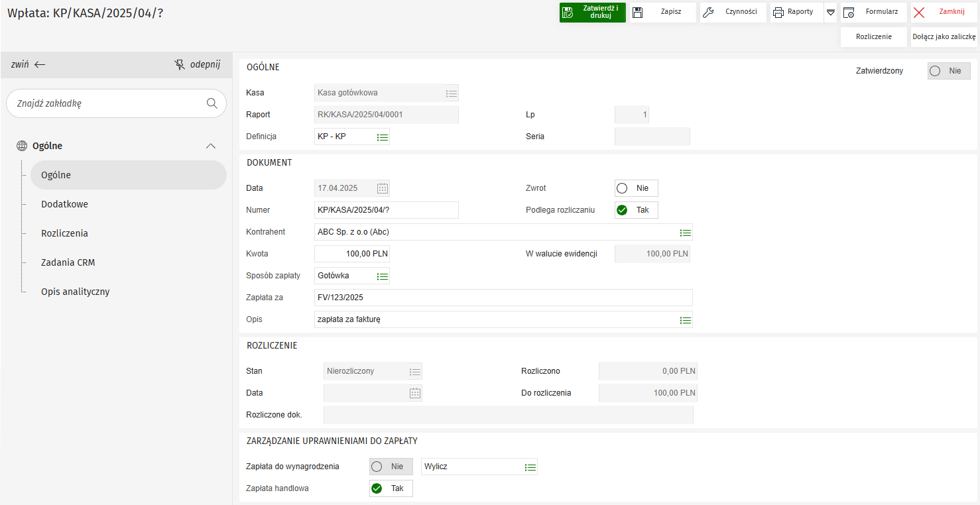Screen dimensions: 980x505
Task: Collapse the Ogólne tree section chevron
Action: pyautogui.click(x=211, y=146)
